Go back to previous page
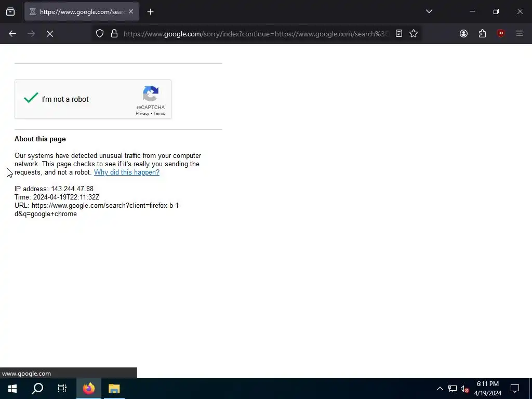Screen dimensions: 532x399 [12, 34]
